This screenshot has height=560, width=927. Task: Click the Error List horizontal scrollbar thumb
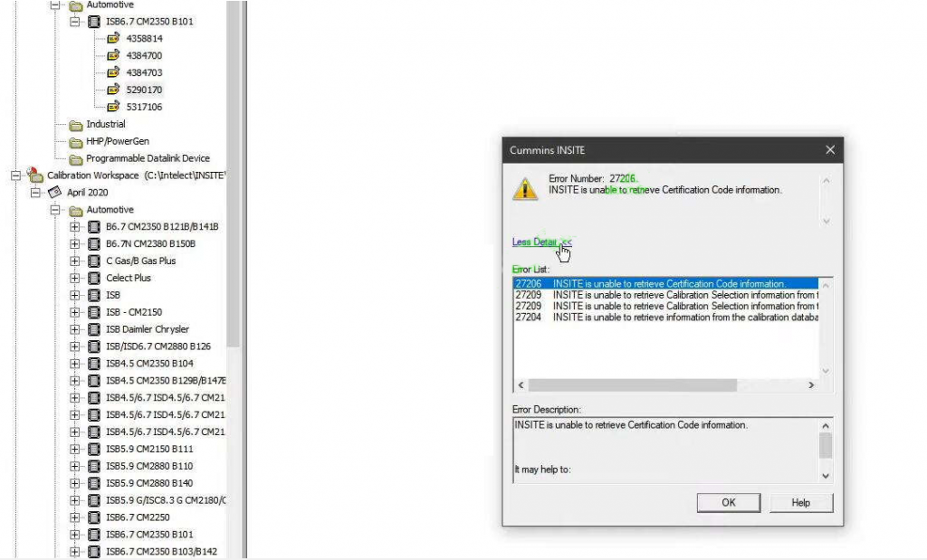(632, 385)
